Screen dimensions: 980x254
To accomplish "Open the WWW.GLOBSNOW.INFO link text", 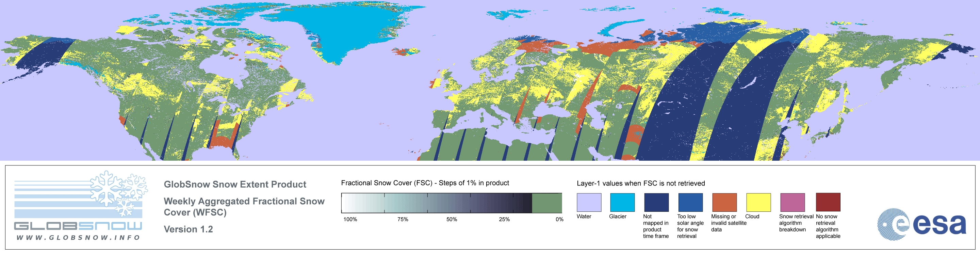I will click(78, 237).
